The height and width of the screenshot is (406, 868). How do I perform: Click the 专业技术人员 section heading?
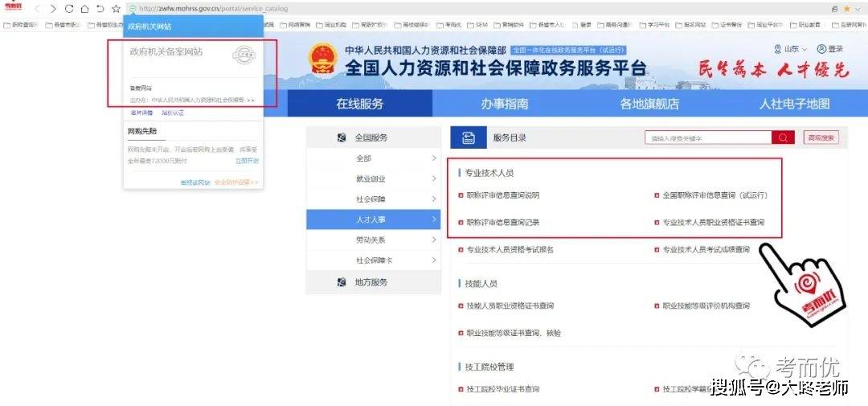click(489, 173)
